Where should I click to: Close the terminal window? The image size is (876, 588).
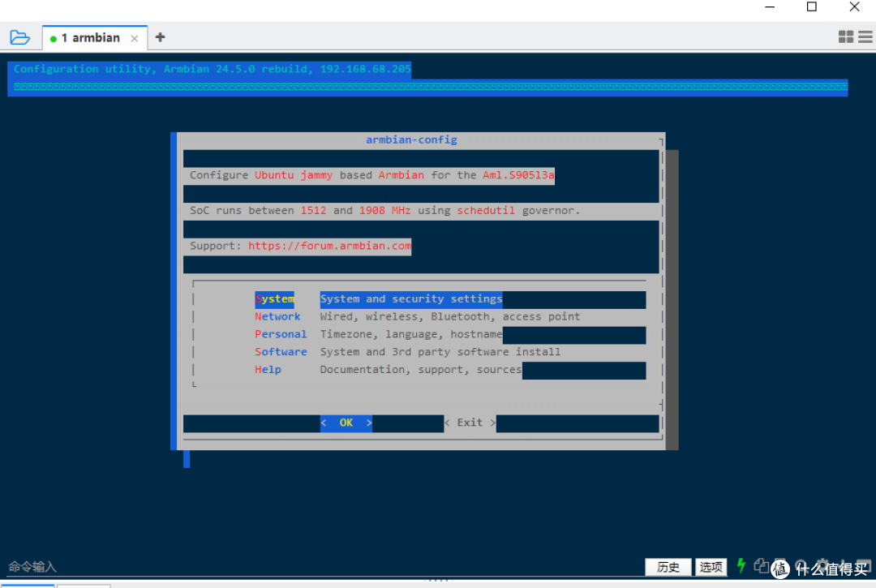click(854, 6)
